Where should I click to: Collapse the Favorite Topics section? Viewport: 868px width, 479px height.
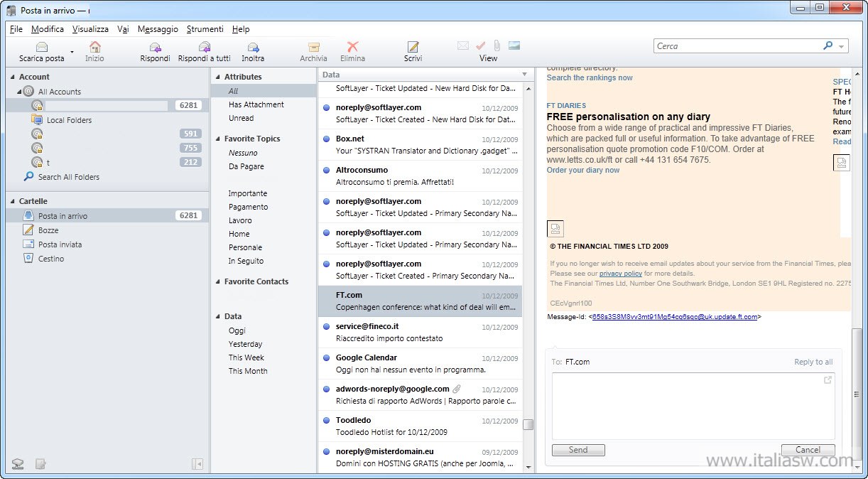[x=217, y=139]
